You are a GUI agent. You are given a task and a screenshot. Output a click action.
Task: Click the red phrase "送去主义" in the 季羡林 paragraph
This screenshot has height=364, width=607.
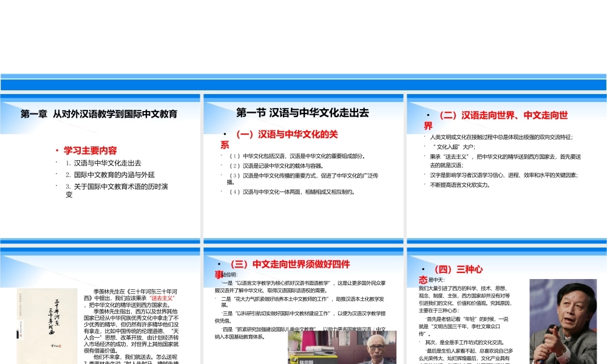162,298
